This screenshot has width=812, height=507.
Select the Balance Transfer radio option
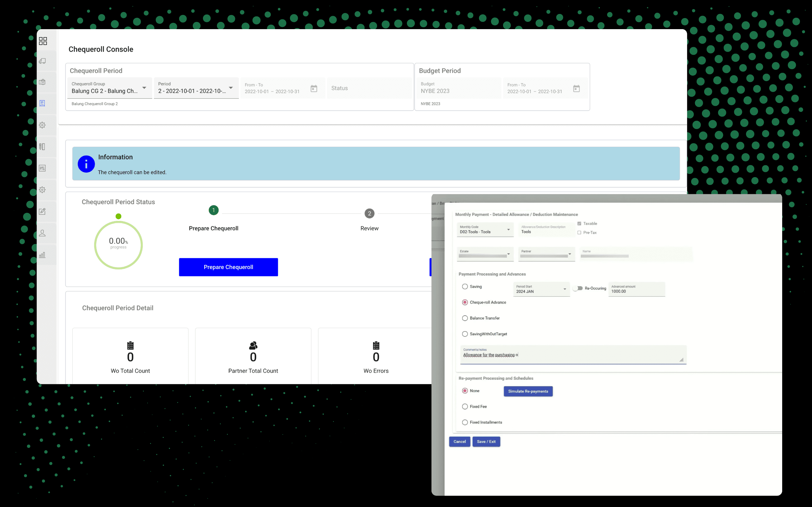pos(465,318)
